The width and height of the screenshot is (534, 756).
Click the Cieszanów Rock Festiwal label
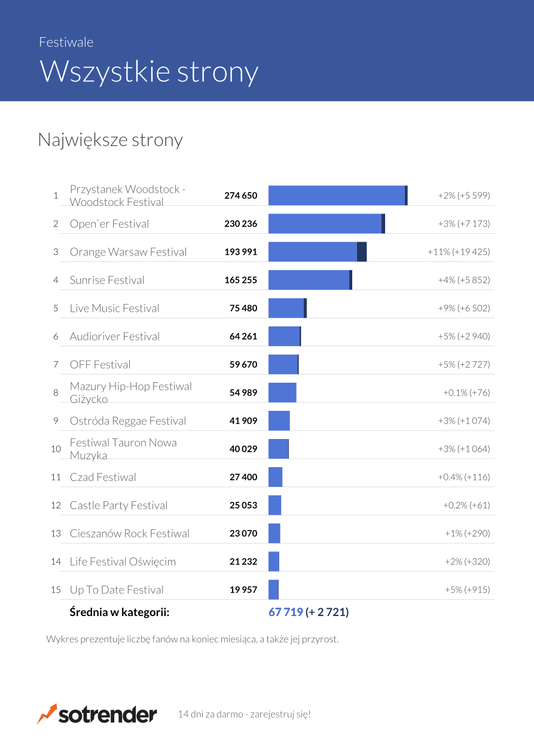(129, 534)
